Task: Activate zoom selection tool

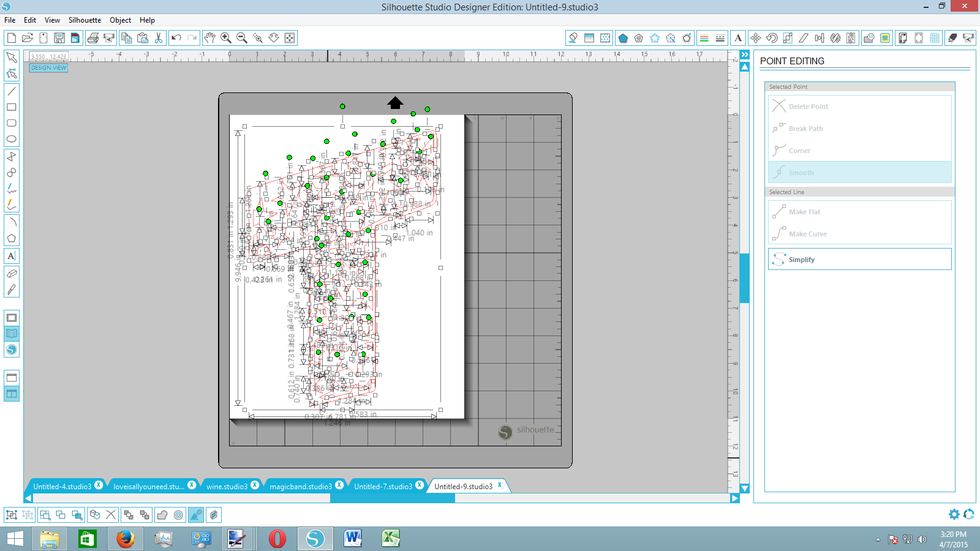Action: click(258, 38)
